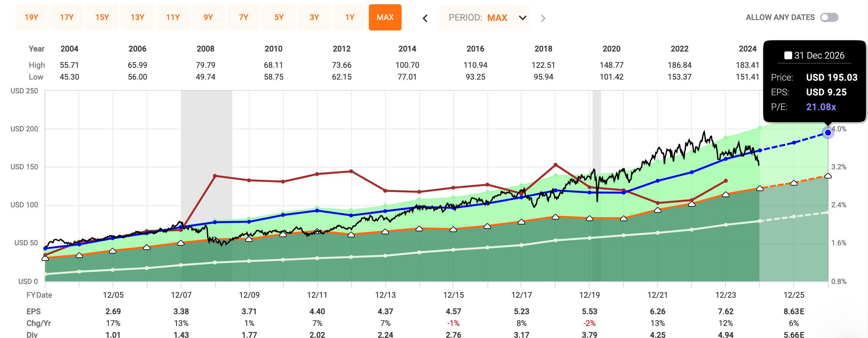868x338 pixels.
Task: Click the 17Y button
Action: [x=66, y=18]
